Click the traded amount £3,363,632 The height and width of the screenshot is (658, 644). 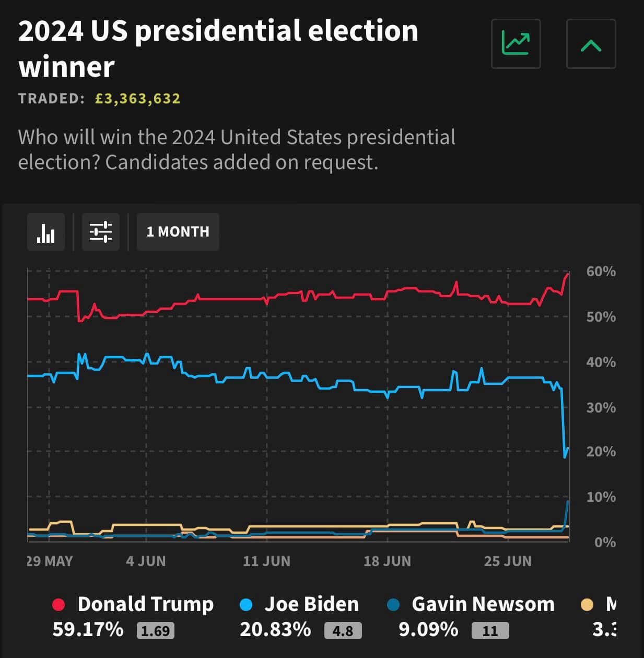137,99
